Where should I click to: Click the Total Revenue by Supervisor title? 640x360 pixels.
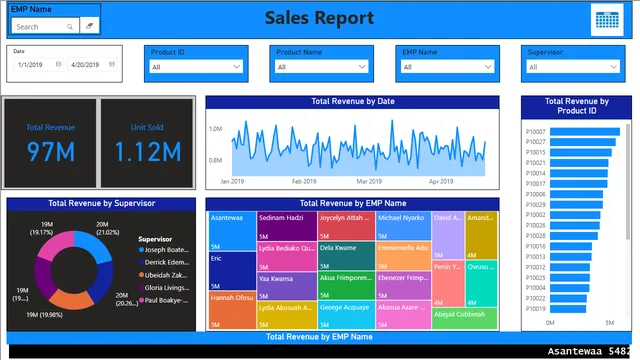102,203
